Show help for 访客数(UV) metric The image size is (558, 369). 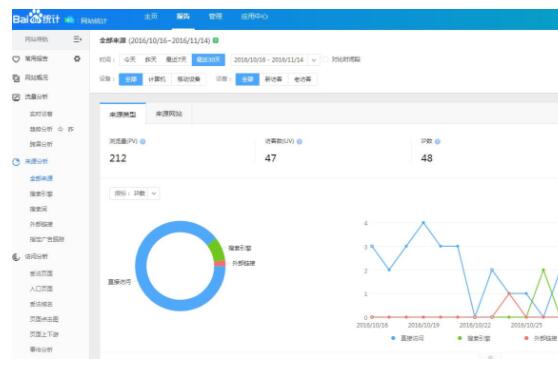[x=299, y=142]
